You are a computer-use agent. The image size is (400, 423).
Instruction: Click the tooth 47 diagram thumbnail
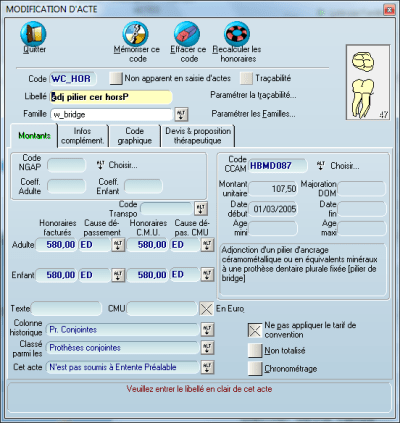(368, 82)
